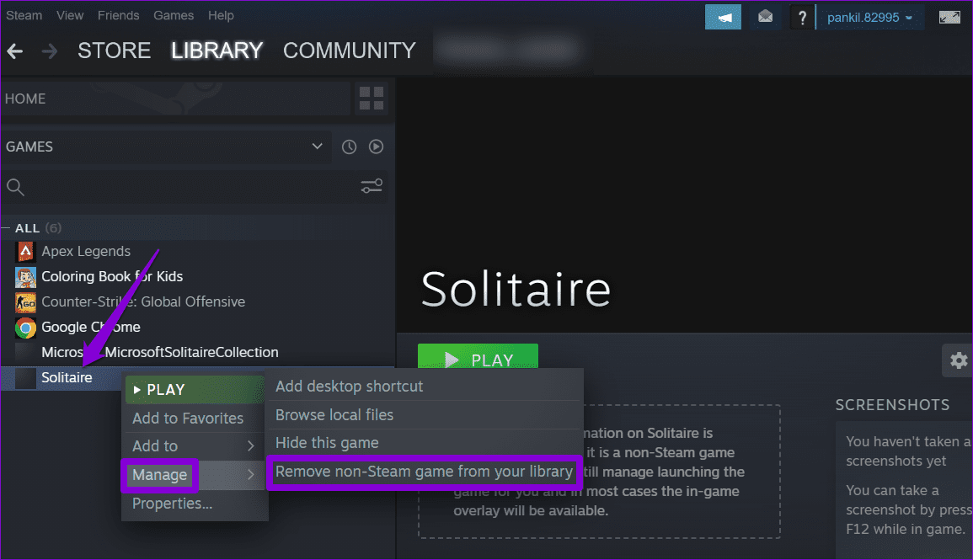The height and width of the screenshot is (560, 973).
Task: Expand the Add to submenu
Action: 195,445
